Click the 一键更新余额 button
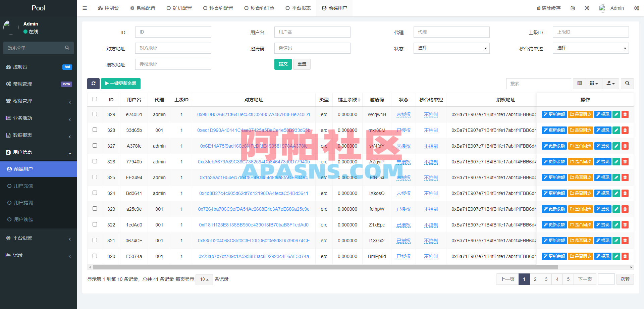The image size is (644, 309). (121, 84)
